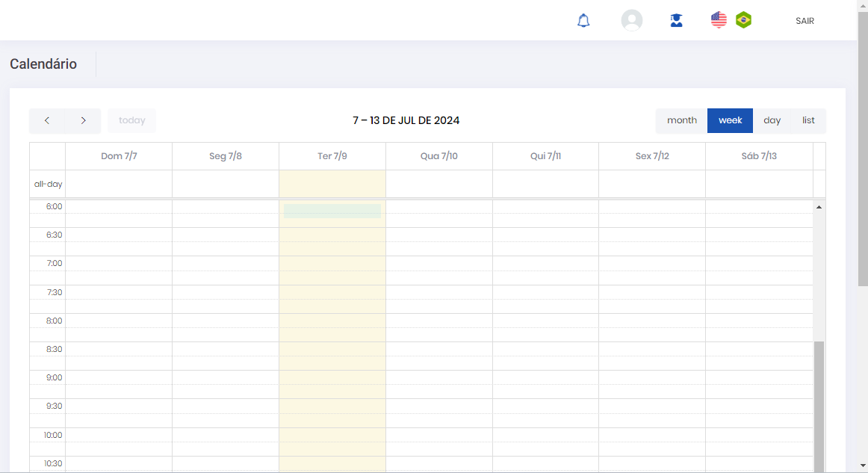This screenshot has height=473, width=868.
Task: Click the calendar grid scrollbar thumb
Action: coord(819,404)
